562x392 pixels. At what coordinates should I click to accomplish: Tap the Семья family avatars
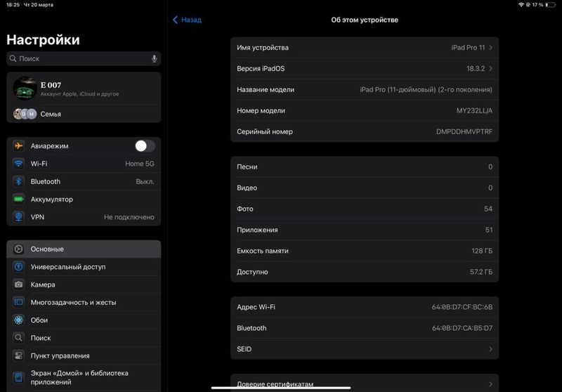(x=25, y=114)
